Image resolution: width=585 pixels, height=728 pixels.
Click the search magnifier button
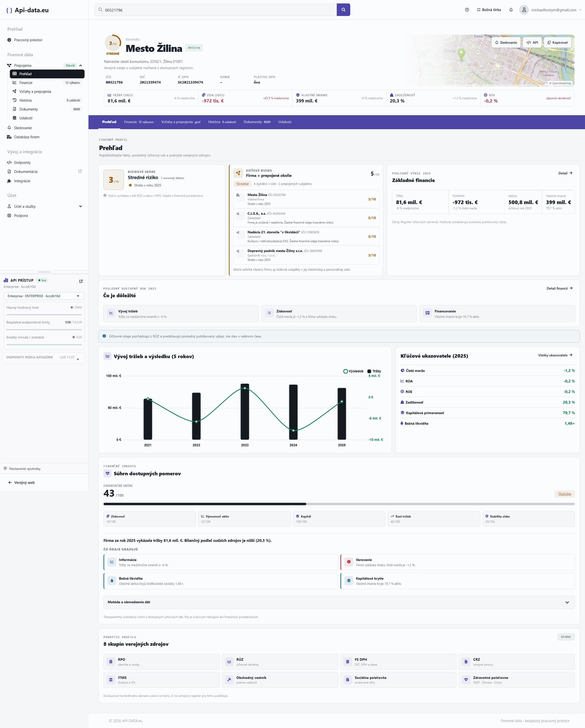343,10
